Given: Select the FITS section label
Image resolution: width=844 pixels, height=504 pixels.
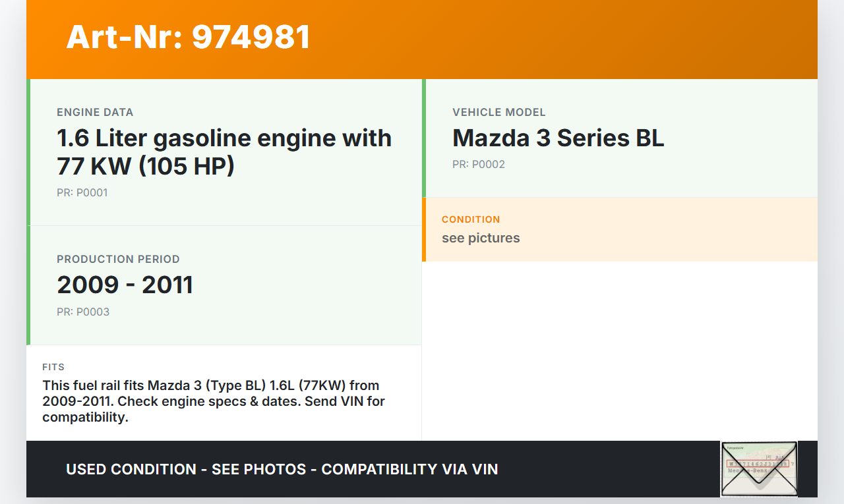Looking at the screenshot, I should 53,367.
